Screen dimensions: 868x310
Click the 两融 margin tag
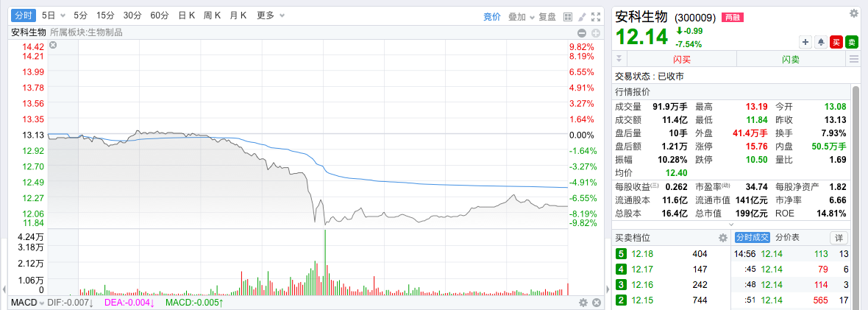(x=733, y=17)
